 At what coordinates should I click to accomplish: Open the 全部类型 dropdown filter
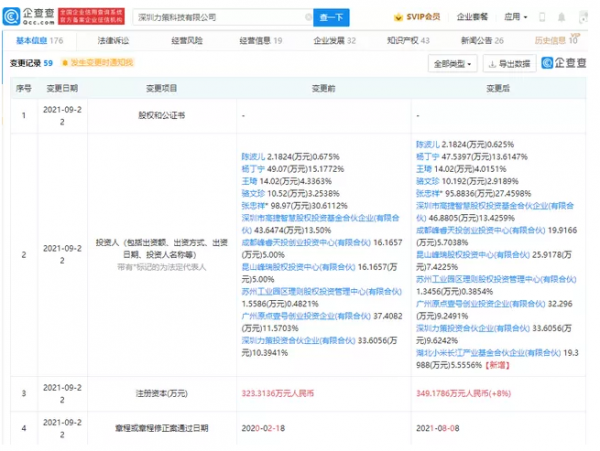coord(452,63)
